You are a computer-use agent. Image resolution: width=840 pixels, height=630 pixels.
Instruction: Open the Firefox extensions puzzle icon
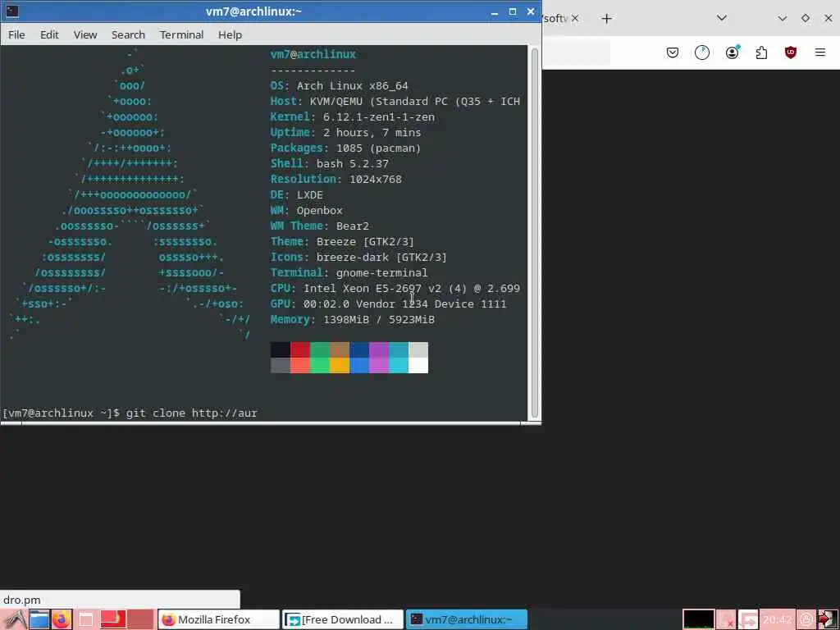click(761, 52)
